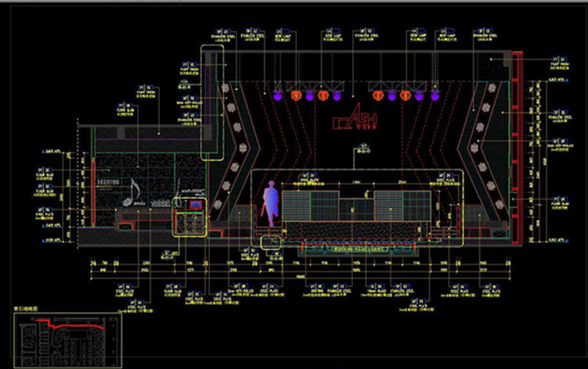Click the purple human silhouette figure
Image resolution: width=588 pixels, height=369 pixels.
pos(270,203)
